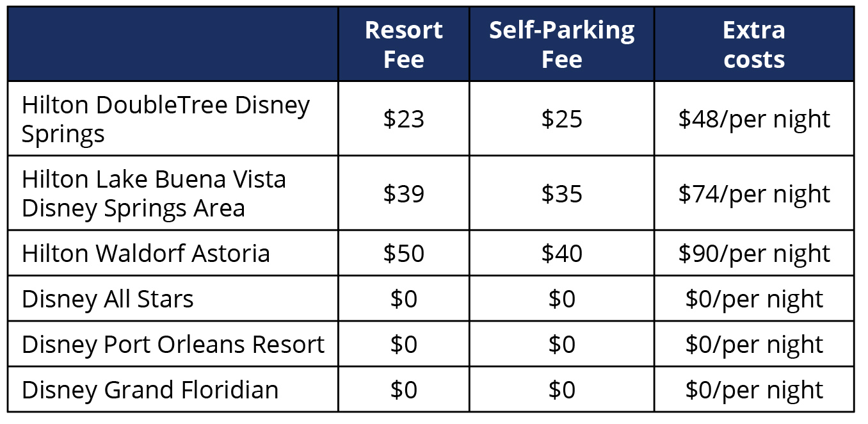Click the $90/per night extra costs cell

(x=754, y=254)
